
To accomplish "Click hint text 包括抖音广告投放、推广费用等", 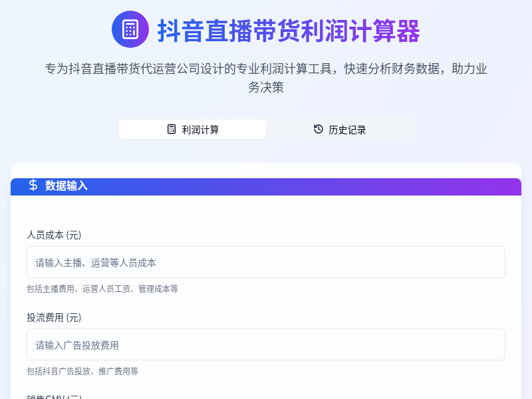I will 82,371.
